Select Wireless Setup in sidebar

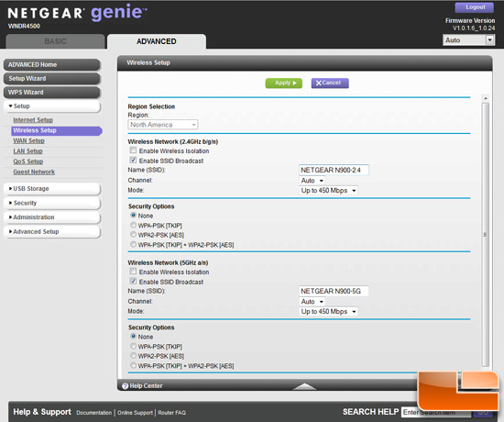(x=57, y=130)
